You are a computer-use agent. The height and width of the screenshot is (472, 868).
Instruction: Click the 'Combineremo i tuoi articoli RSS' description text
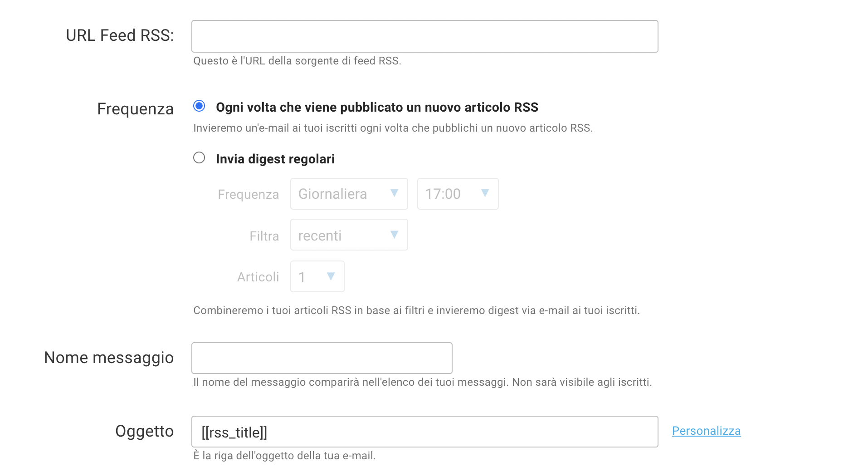(416, 310)
